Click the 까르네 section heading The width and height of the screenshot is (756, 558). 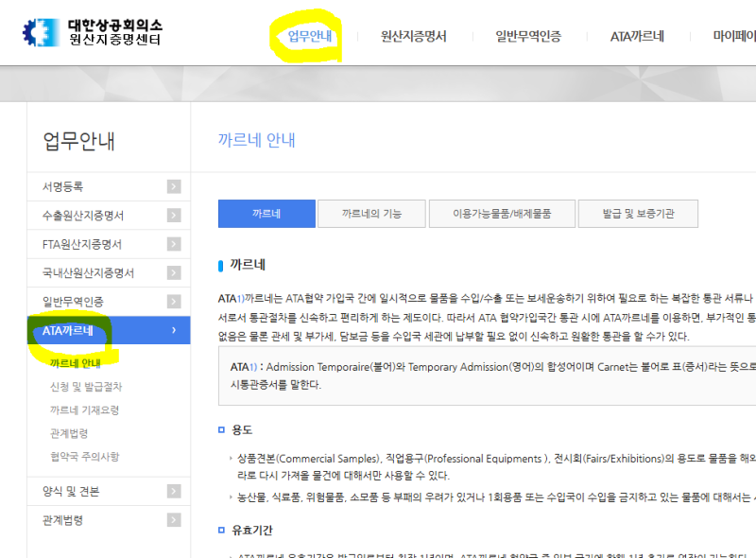point(248,265)
